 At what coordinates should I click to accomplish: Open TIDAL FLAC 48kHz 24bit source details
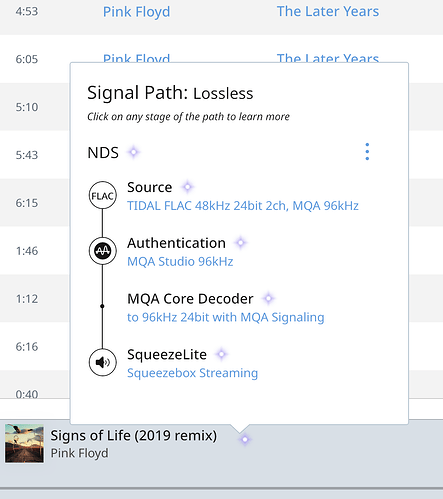(243, 206)
